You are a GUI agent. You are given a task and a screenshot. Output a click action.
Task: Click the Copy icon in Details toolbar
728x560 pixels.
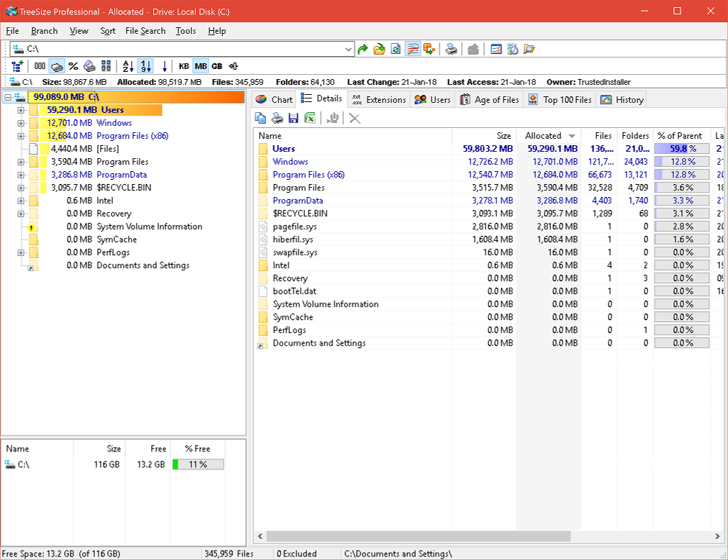261,118
